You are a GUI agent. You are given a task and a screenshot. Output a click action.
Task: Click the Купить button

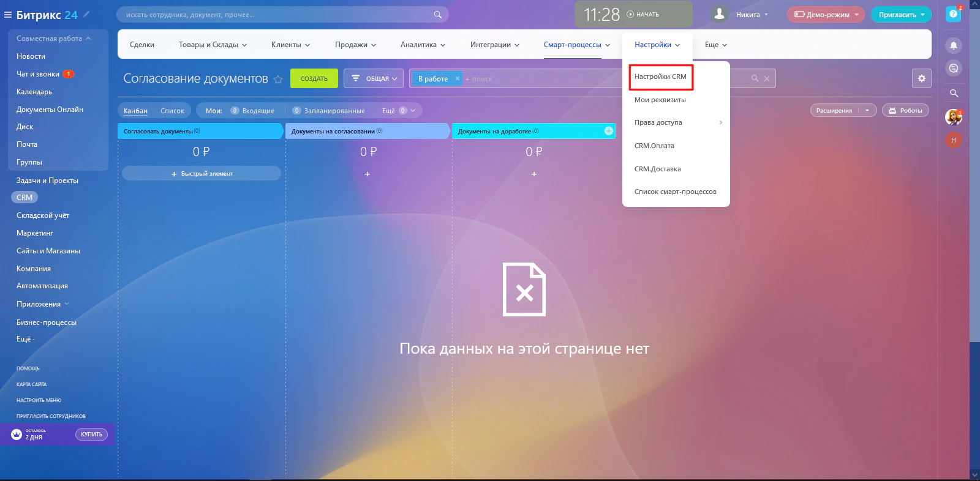[x=91, y=434]
